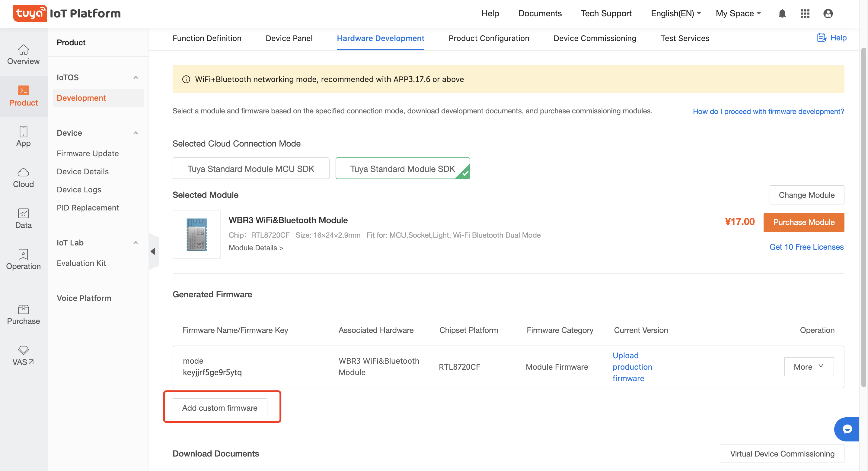Open the Operation bookmark icon
868x471 pixels.
click(x=23, y=254)
